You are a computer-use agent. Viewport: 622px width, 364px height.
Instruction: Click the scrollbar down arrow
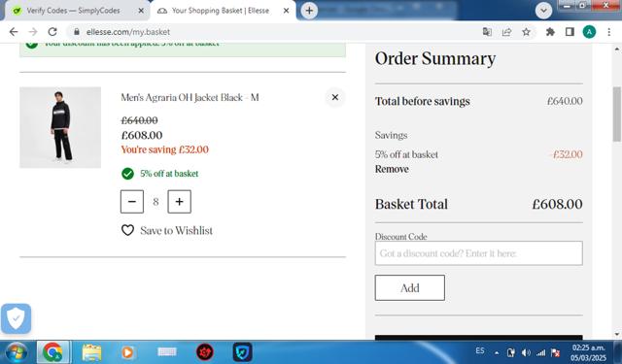(617, 334)
